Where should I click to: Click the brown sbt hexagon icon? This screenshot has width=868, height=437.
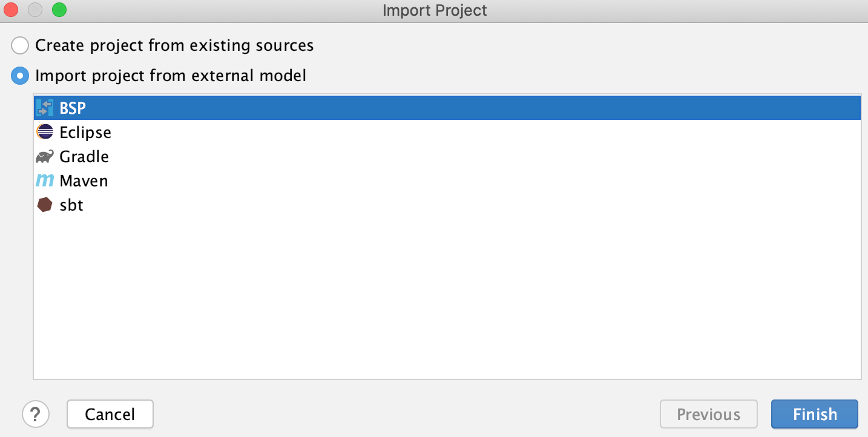(x=45, y=205)
